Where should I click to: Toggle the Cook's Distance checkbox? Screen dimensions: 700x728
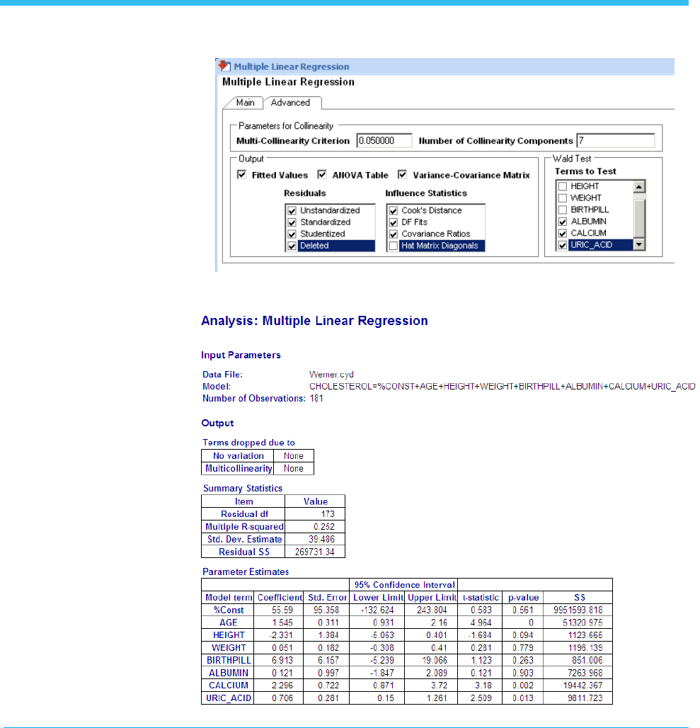tap(394, 211)
